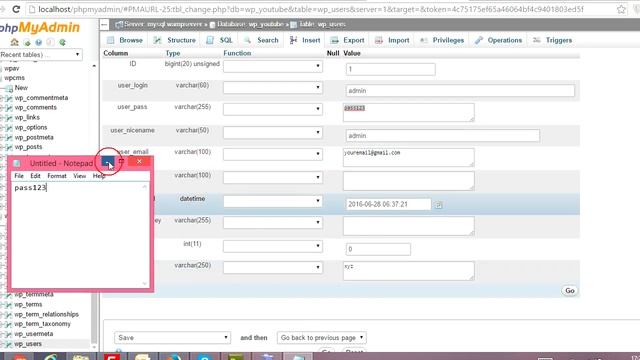
Task: Click the datetime value field
Action: click(388, 204)
